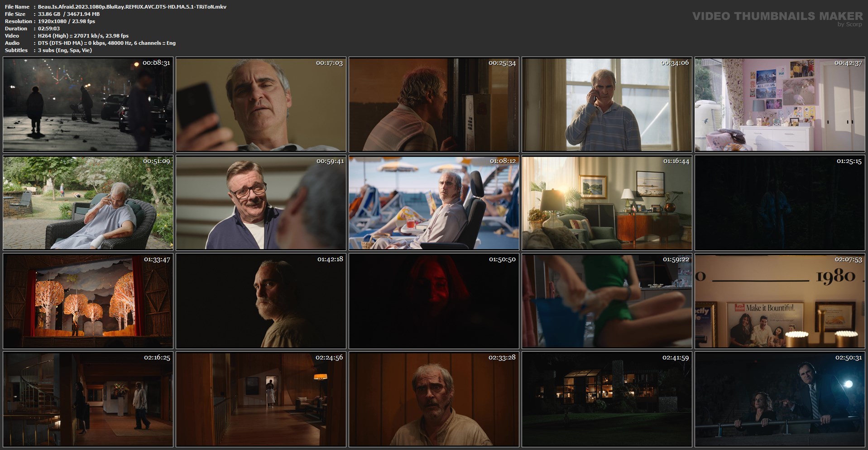Click the subtitles value 3 subs (Eng, Spa, Vie)

[65, 50]
